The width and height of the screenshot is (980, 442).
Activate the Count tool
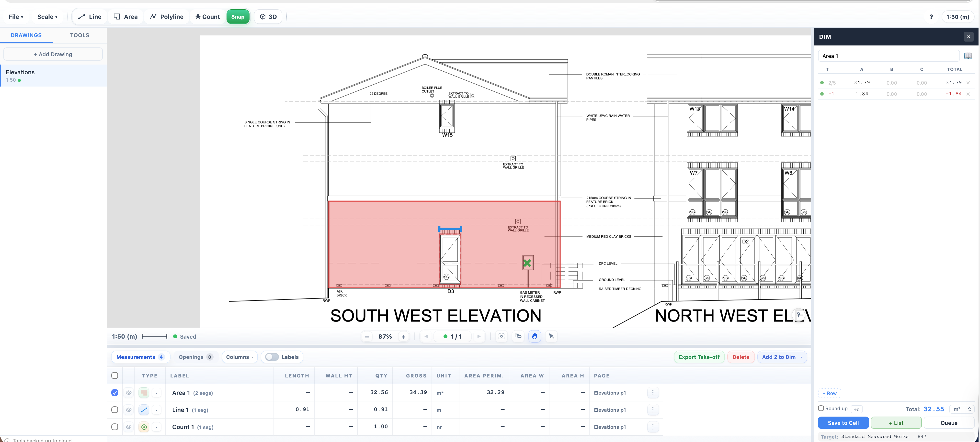208,17
